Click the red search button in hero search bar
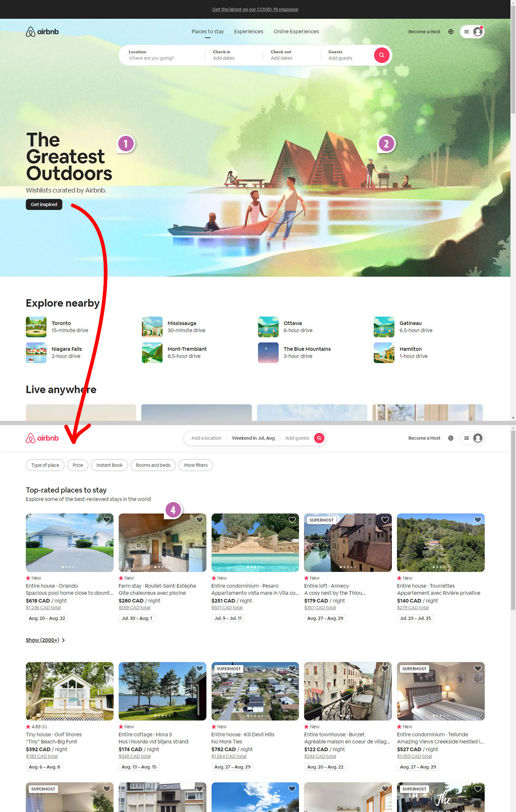This screenshot has height=812, width=516. coord(381,55)
